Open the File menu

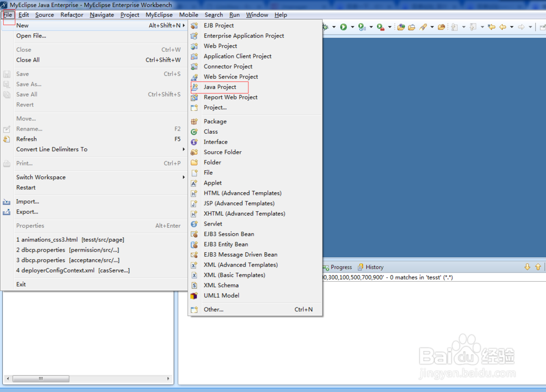(8, 15)
